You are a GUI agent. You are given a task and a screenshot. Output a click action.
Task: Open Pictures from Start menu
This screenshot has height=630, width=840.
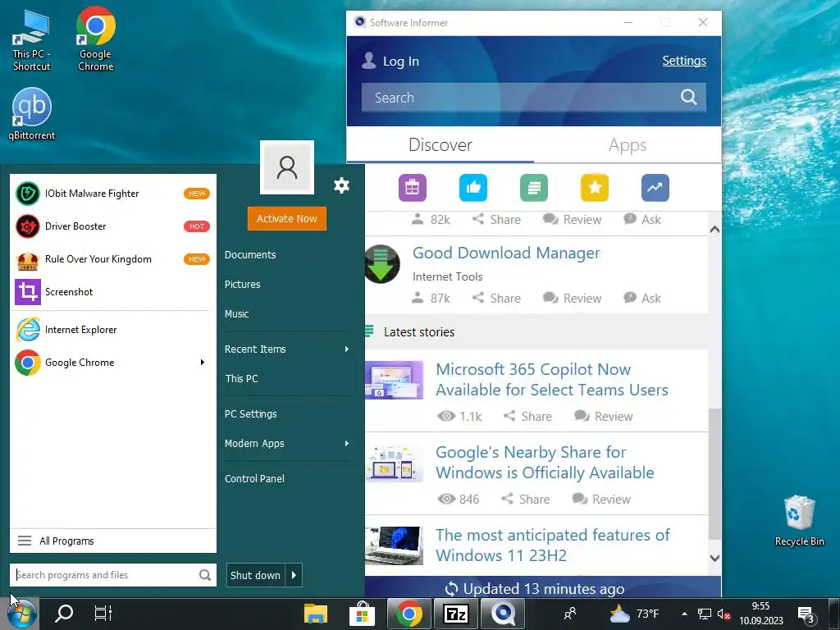[242, 285]
